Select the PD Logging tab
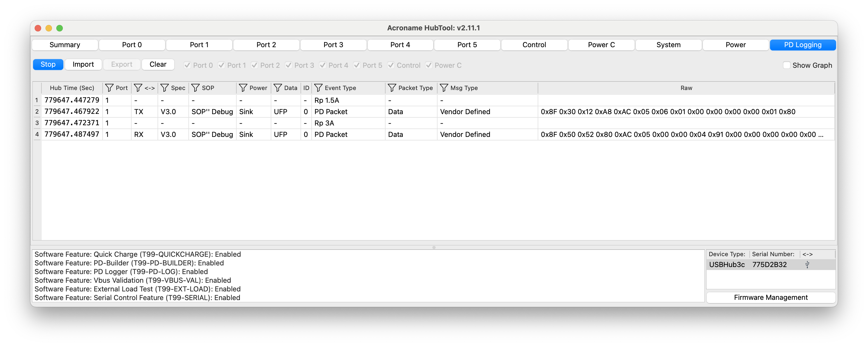Viewport: 868px width, 347px height. 803,45
